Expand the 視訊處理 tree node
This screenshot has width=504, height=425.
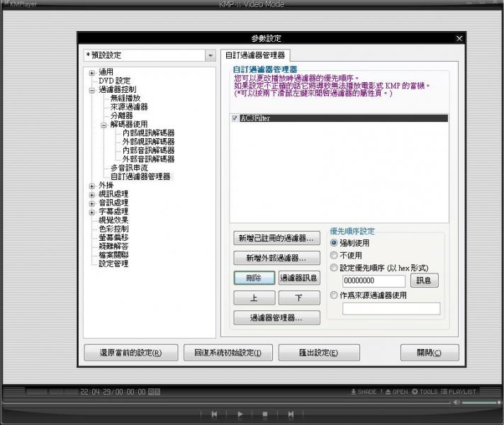(92, 195)
